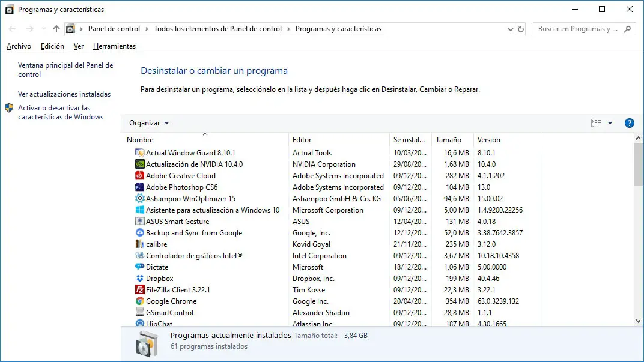Expand chevron after Panel de control

(x=147, y=29)
